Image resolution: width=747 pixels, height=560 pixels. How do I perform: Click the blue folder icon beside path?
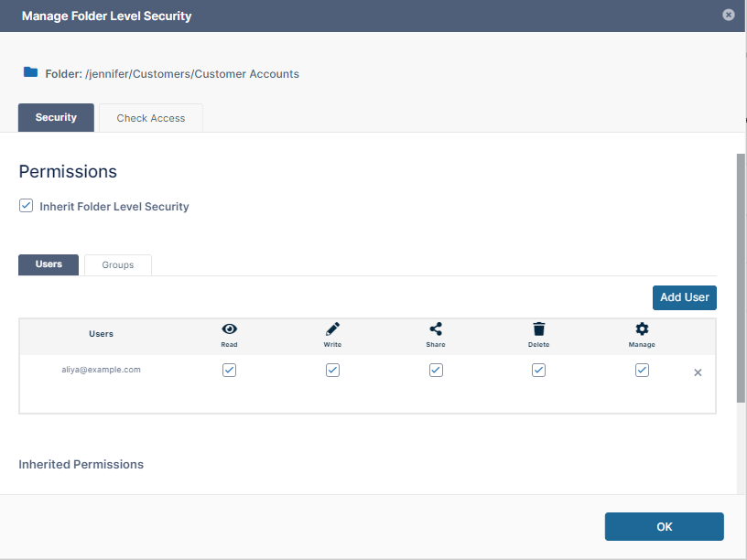tap(30, 72)
